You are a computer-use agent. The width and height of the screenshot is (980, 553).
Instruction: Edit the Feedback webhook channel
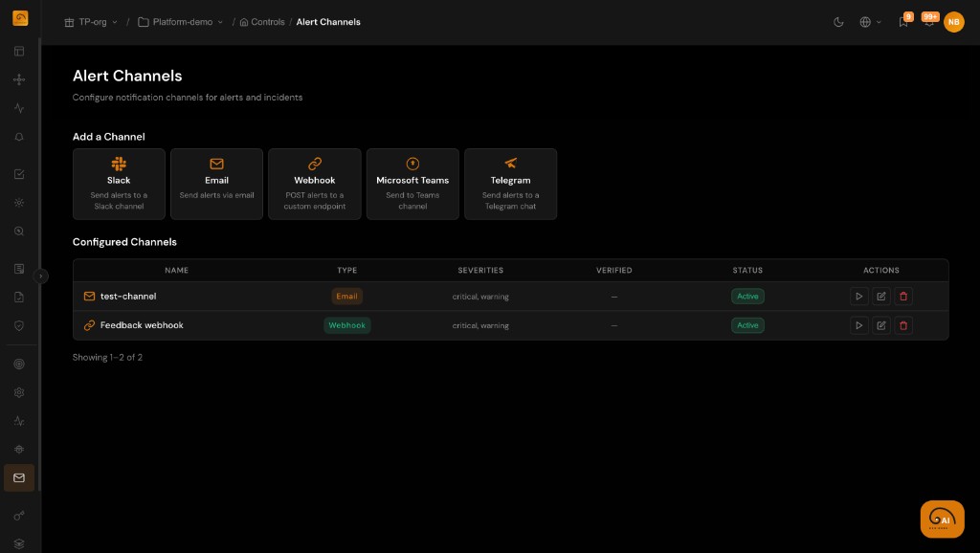pyautogui.click(x=880, y=325)
